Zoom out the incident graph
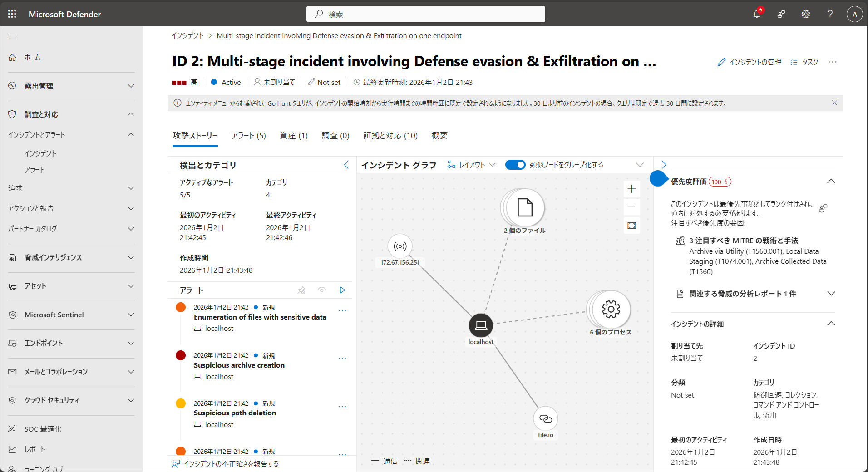This screenshot has width=868, height=472. point(631,207)
